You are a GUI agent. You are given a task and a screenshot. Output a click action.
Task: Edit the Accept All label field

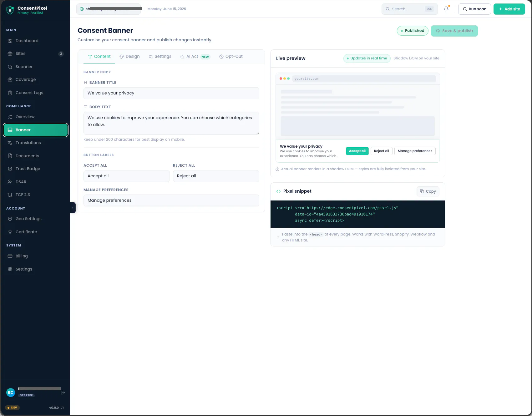click(127, 176)
